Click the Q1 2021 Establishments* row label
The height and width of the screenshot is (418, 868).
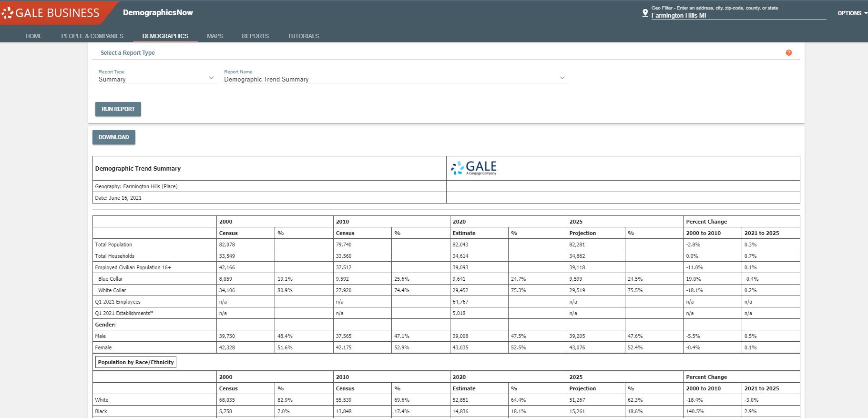click(124, 313)
